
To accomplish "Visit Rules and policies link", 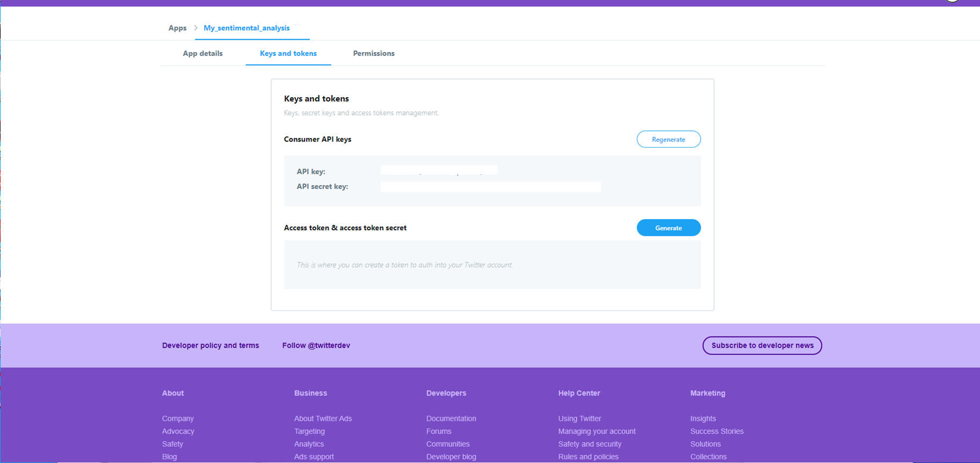I will click(x=588, y=457).
